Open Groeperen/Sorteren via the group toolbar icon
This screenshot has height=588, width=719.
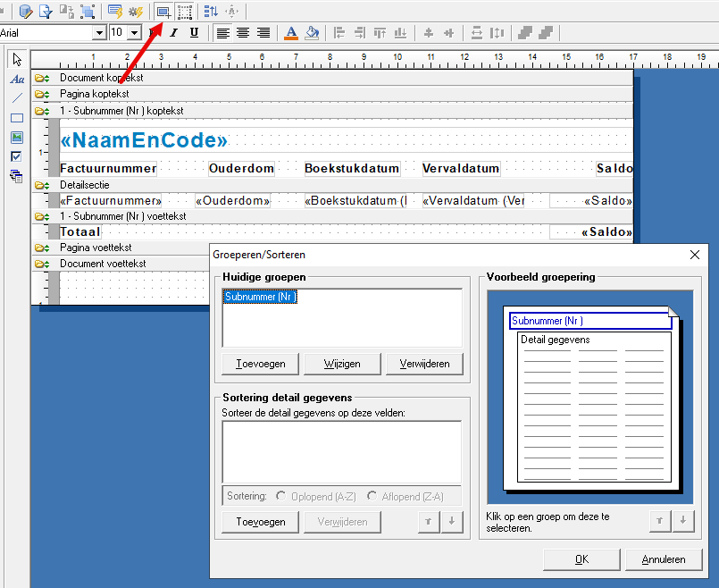click(163, 12)
